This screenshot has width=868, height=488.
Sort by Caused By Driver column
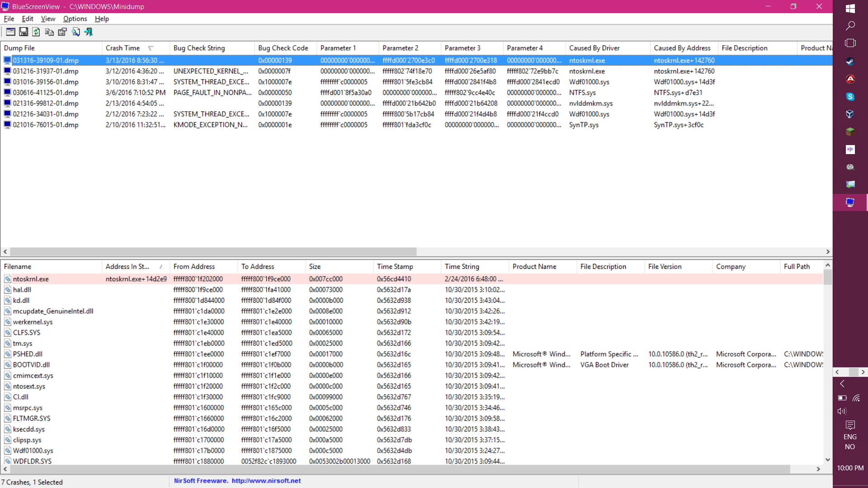point(608,48)
